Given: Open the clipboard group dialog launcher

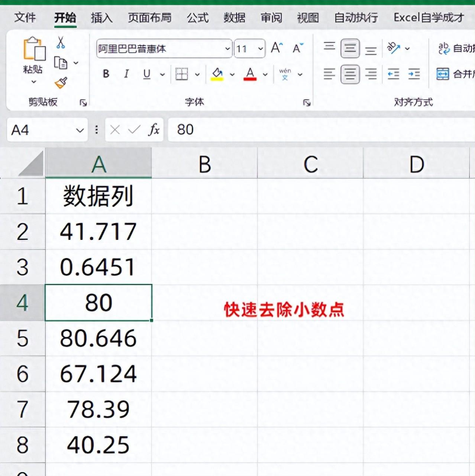Looking at the screenshot, I should pyautogui.click(x=83, y=103).
